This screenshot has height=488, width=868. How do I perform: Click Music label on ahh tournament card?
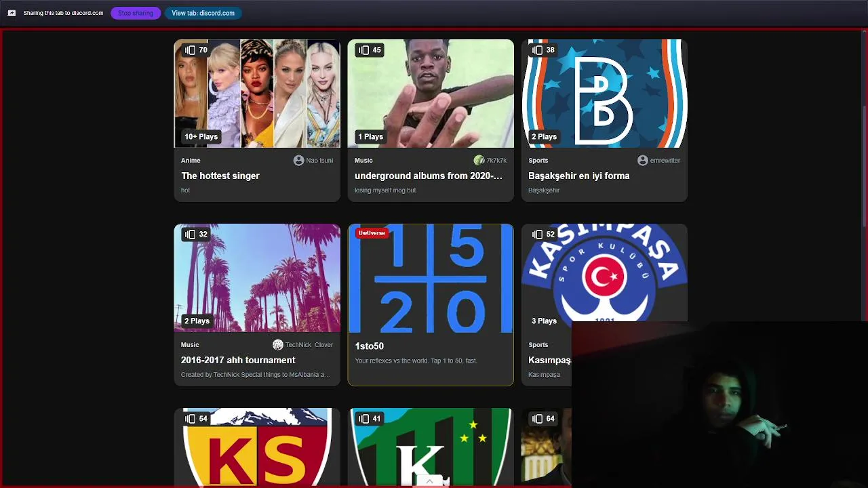pos(190,345)
